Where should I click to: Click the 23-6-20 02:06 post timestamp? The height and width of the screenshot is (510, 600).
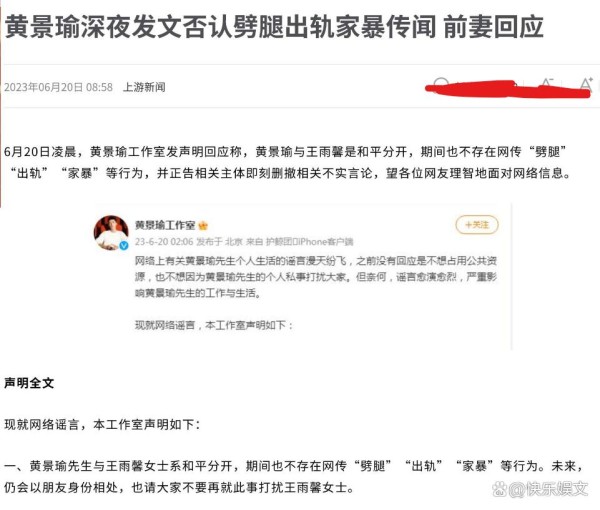[x=164, y=242]
